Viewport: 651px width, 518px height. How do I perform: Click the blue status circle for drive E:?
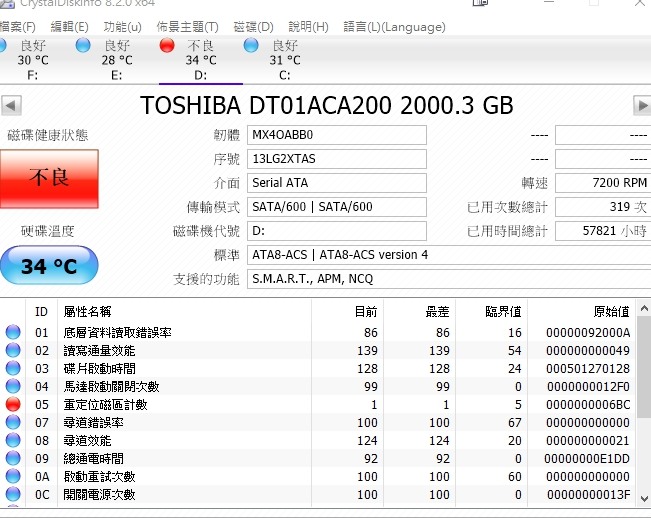click(83, 45)
